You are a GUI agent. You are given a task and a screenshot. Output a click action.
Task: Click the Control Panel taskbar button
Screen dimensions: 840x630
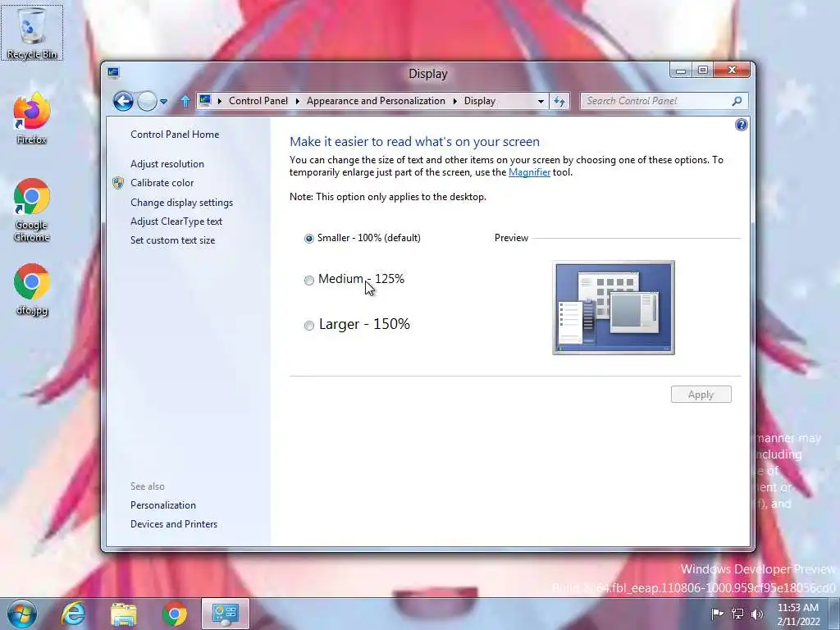[226, 614]
